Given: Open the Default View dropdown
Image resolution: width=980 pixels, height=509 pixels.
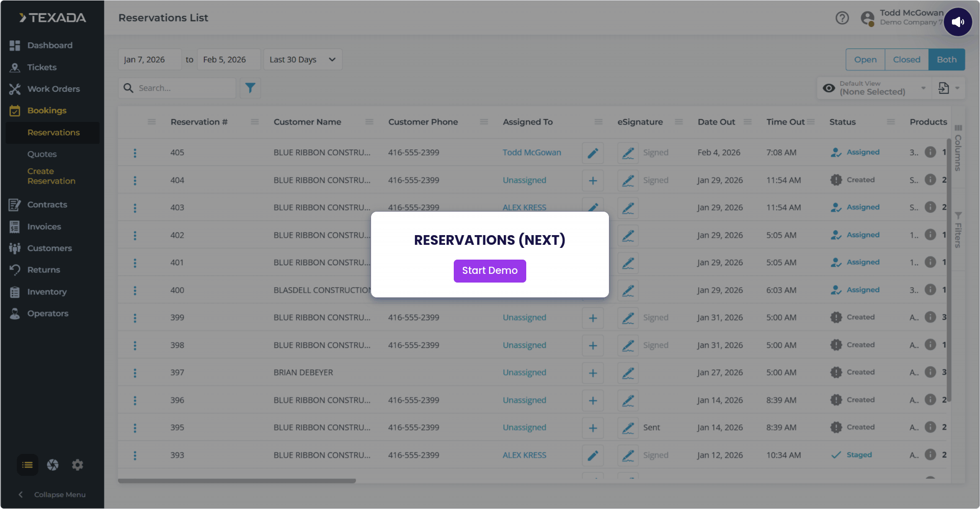Looking at the screenshot, I should tap(874, 88).
